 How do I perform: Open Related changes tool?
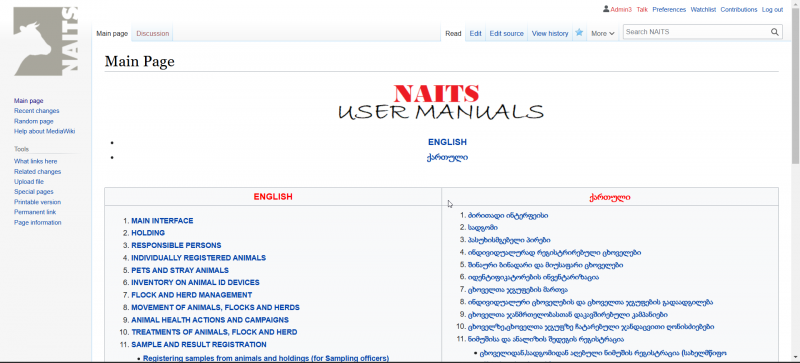point(37,172)
